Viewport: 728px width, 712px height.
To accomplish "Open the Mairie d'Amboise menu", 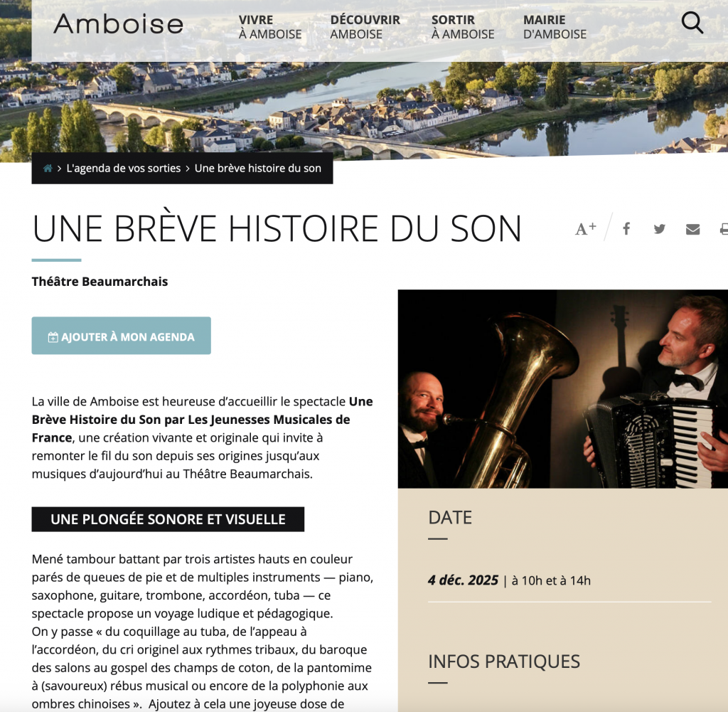I will 555,27.
